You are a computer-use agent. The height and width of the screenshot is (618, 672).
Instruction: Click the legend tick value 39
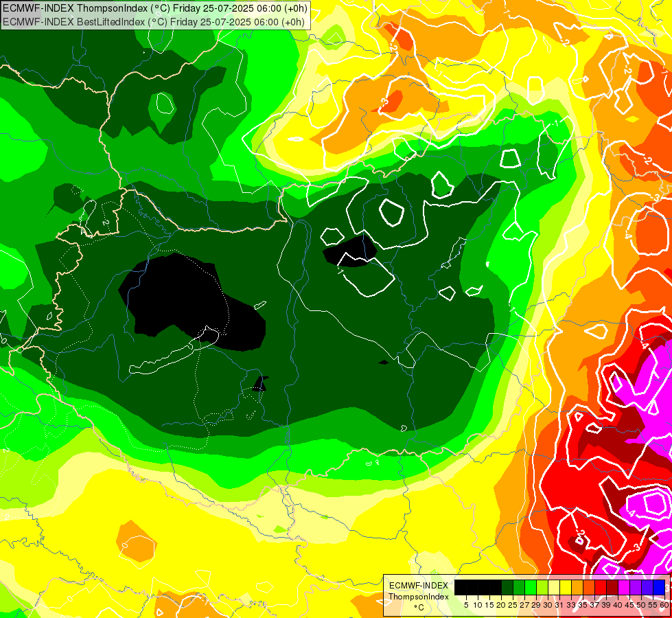606,605
